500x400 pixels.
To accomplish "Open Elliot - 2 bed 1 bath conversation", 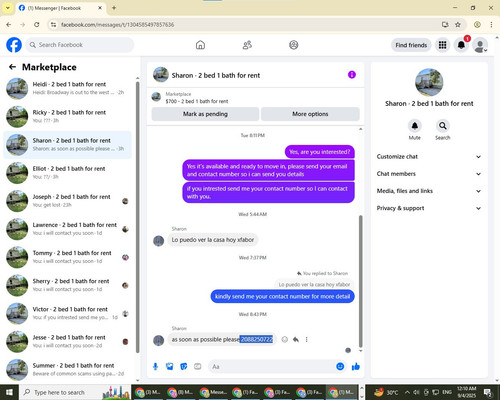I will click(x=67, y=173).
